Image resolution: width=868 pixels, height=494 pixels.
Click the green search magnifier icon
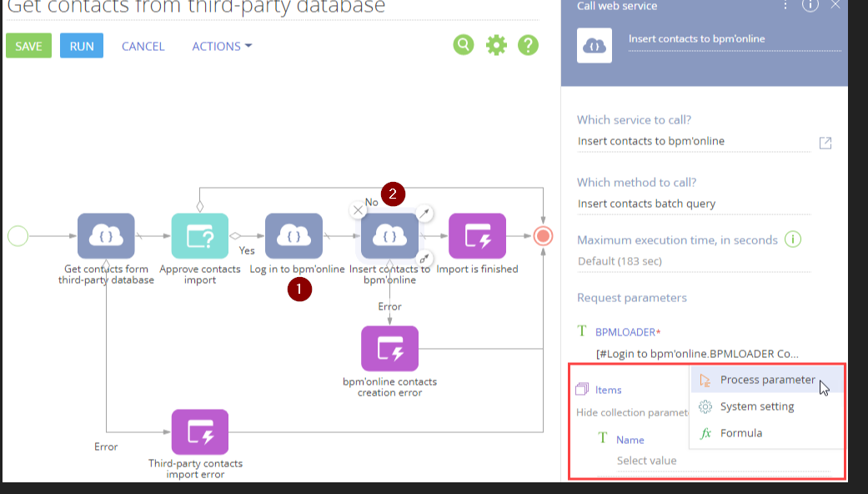pos(464,45)
